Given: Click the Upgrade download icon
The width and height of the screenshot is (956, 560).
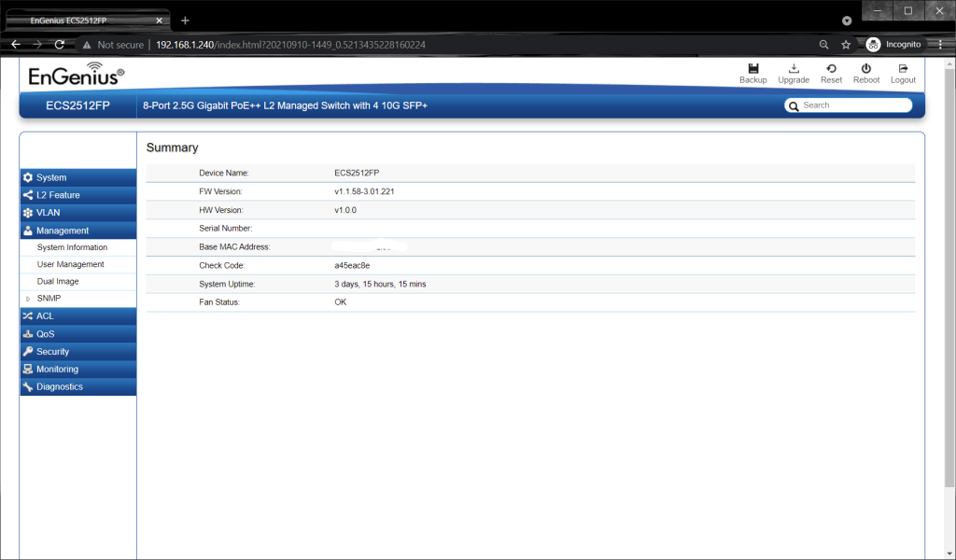Looking at the screenshot, I should click(x=794, y=68).
